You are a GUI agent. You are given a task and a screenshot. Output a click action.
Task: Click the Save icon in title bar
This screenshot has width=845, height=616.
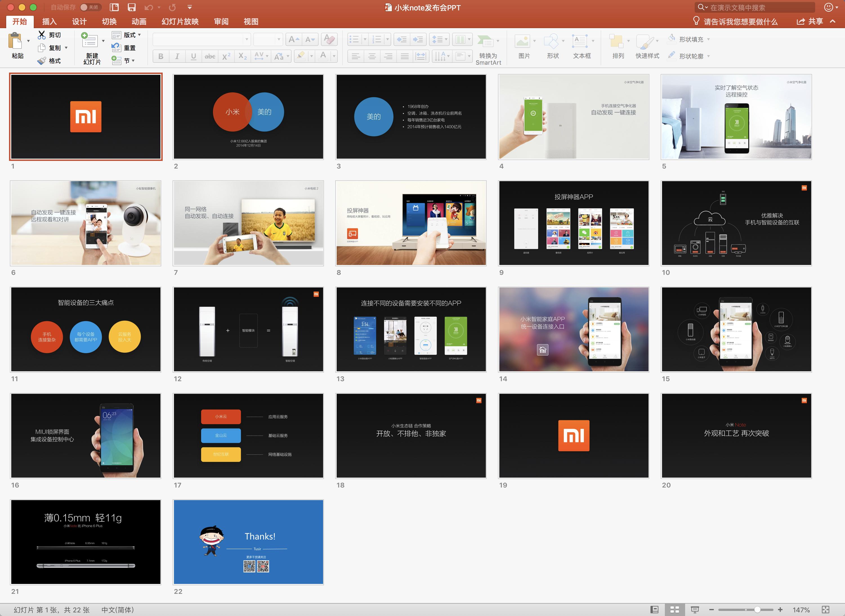131,8
